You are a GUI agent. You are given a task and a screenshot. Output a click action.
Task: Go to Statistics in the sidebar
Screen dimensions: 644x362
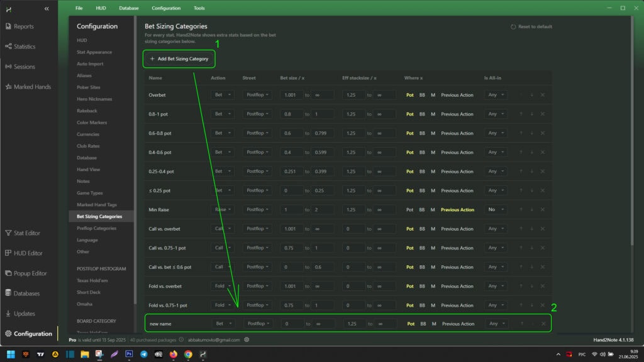pos(24,47)
